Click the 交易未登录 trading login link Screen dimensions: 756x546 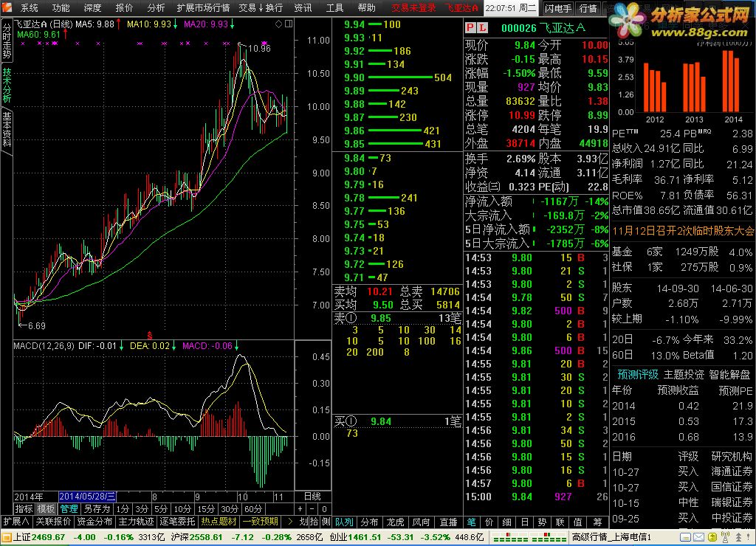click(413, 7)
